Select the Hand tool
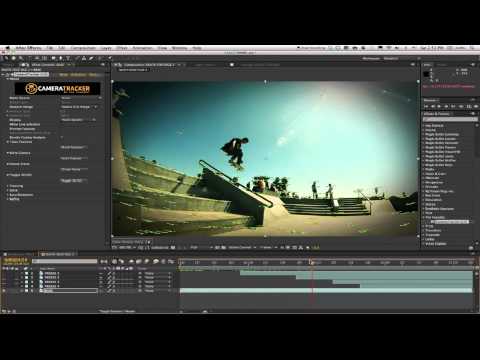The height and width of the screenshot is (360, 480). point(14,58)
